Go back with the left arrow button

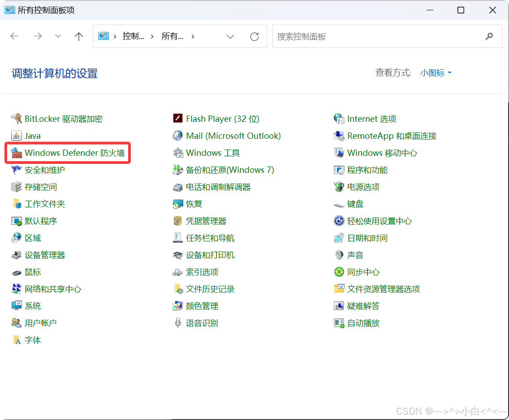14,36
